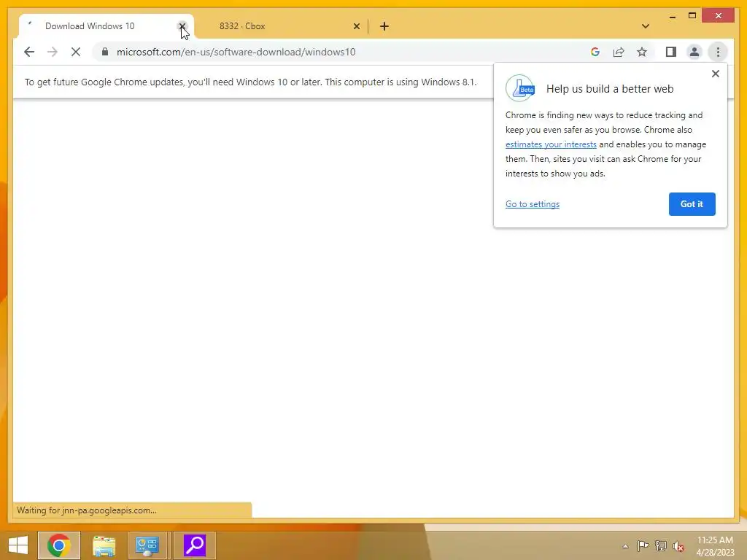The height and width of the screenshot is (560, 747).
Task: Dismiss the Help us build popup
Action: (x=715, y=74)
